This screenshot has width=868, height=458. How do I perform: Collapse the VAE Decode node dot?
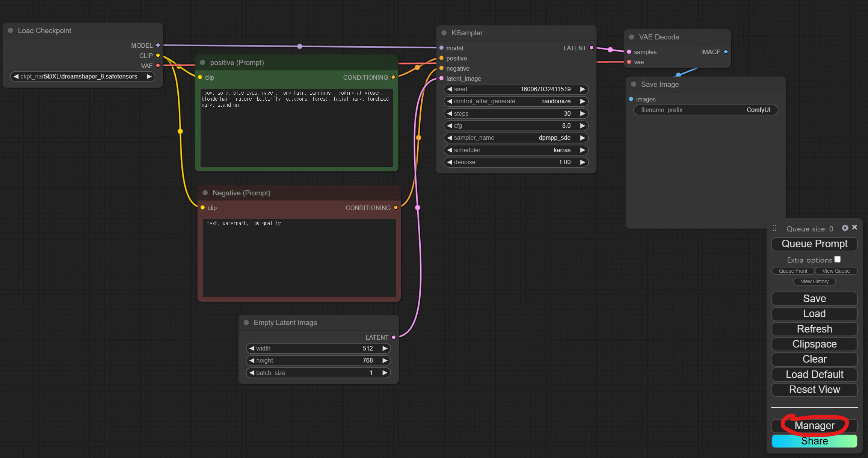tap(631, 37)
